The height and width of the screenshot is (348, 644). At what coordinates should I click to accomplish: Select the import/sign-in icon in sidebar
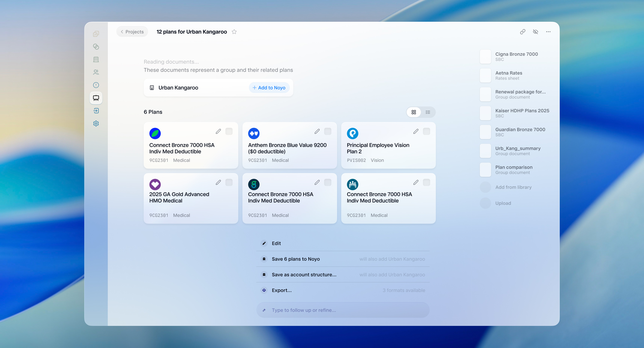pyautogui.click(x=96, y=111)
